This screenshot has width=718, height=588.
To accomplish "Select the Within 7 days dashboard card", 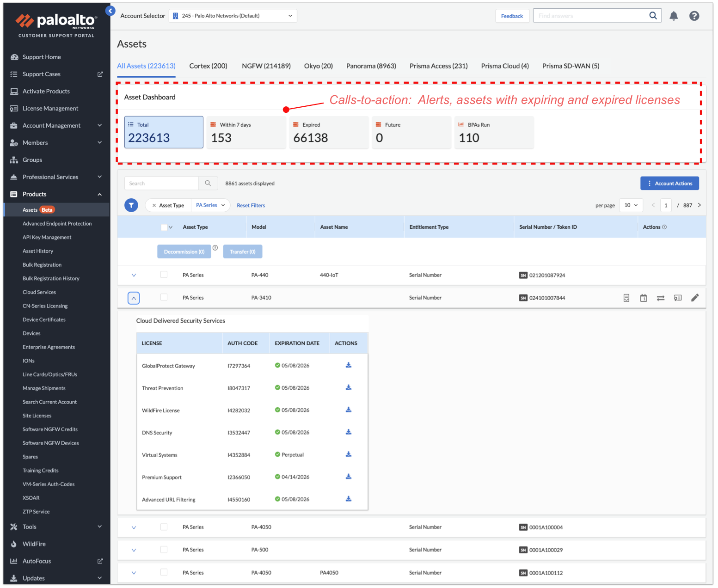I will [246, 132].
